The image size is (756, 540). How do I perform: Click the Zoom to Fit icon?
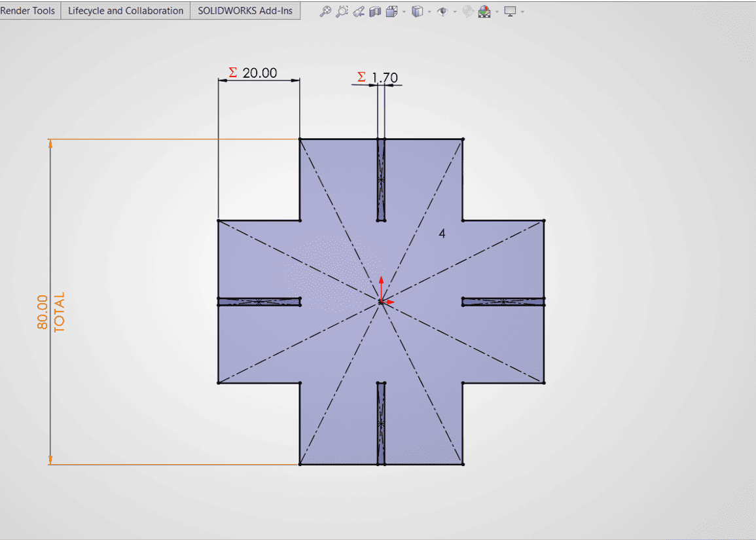click(x=325, y=11)
